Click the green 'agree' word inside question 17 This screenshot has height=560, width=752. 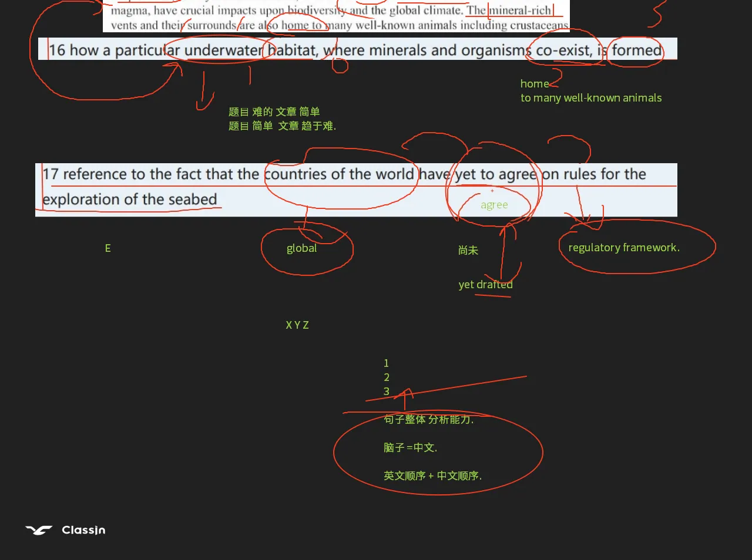(x=494, y=205)
